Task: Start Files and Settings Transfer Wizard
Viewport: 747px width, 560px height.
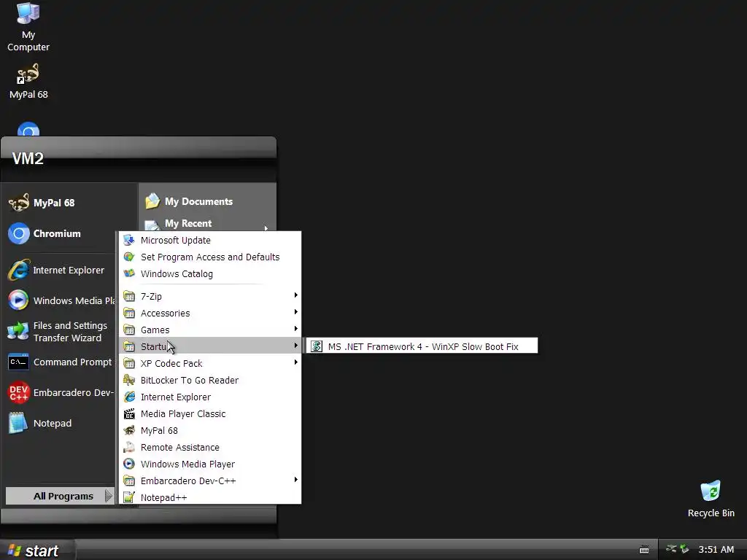Action: point(61,332)
